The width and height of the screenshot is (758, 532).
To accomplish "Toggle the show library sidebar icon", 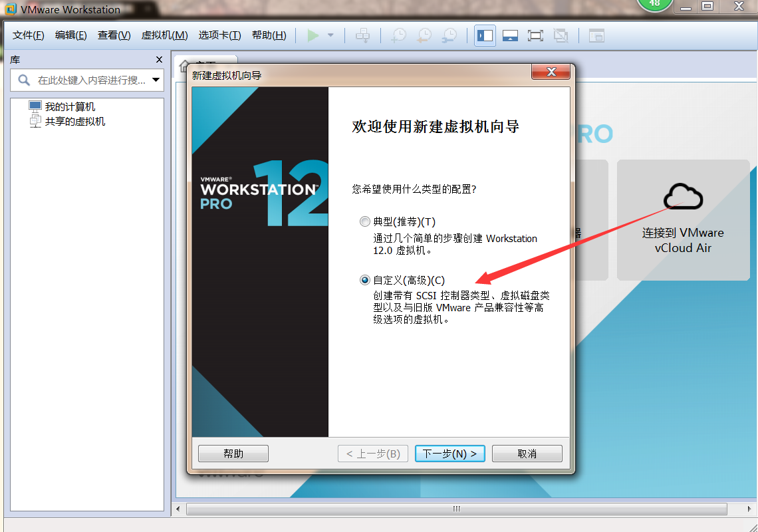I will pyautogui.click(x=485, y=36).
